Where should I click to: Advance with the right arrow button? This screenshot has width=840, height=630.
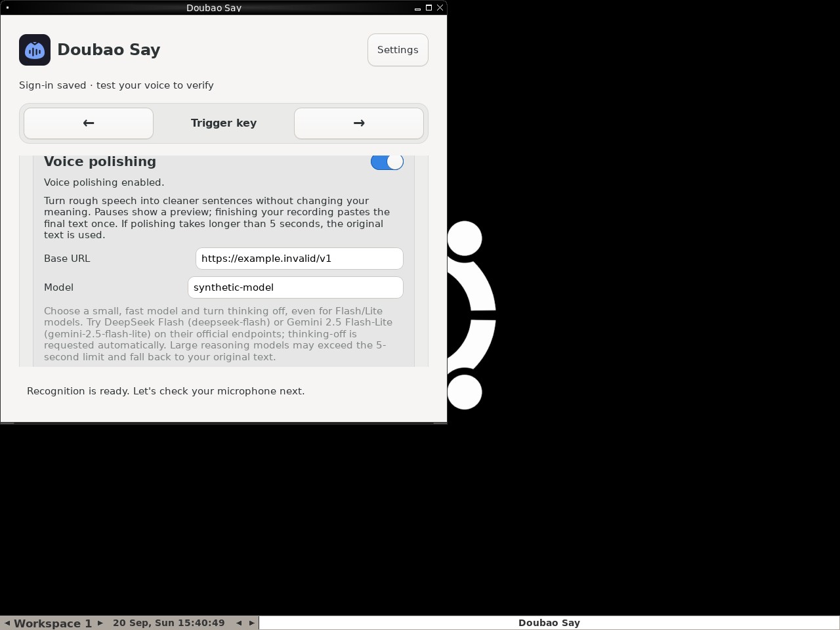[x=359, y=123]
